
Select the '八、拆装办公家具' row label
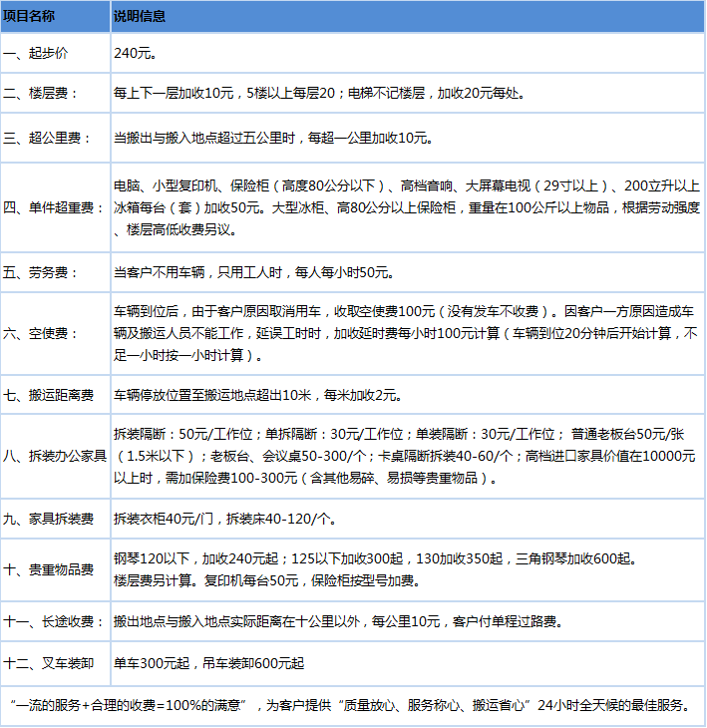click(55, 456)
